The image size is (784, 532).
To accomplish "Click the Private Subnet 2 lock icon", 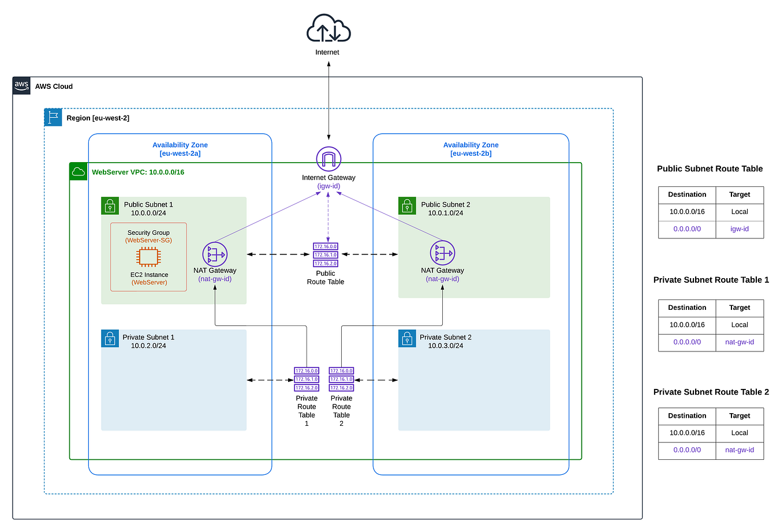I will (407, 338).
